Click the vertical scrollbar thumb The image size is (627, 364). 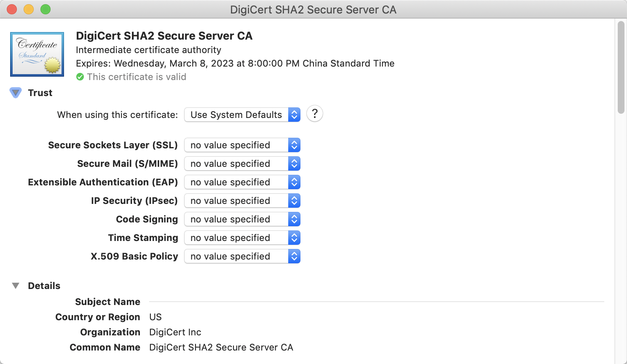(x=621, y=67)
